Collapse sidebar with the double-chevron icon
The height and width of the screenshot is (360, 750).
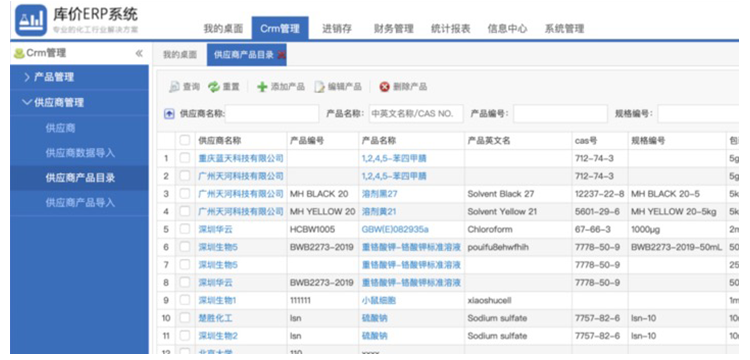(139, 54)
